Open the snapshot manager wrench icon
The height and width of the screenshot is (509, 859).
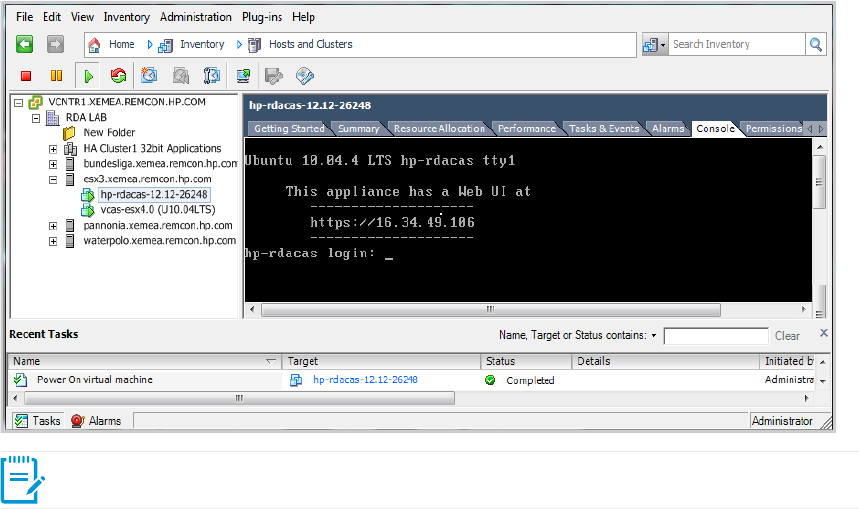[211, 76]
